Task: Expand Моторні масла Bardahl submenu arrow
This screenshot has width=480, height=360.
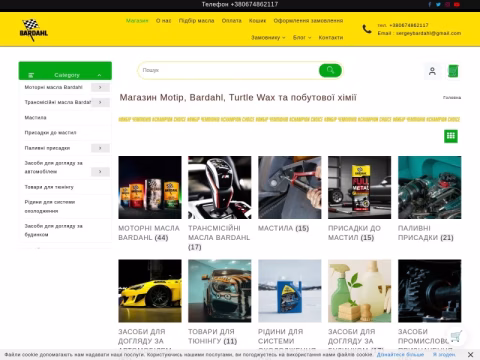Action: [x=100, y=87]
